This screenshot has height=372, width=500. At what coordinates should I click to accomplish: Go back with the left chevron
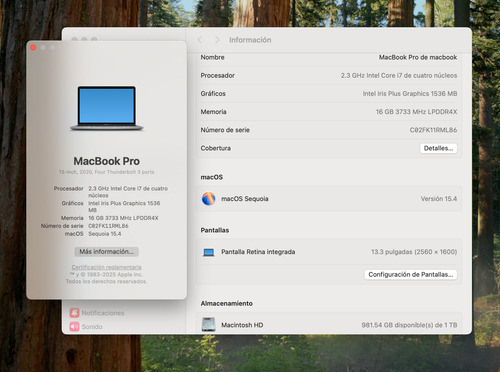(x=200, y=40)
